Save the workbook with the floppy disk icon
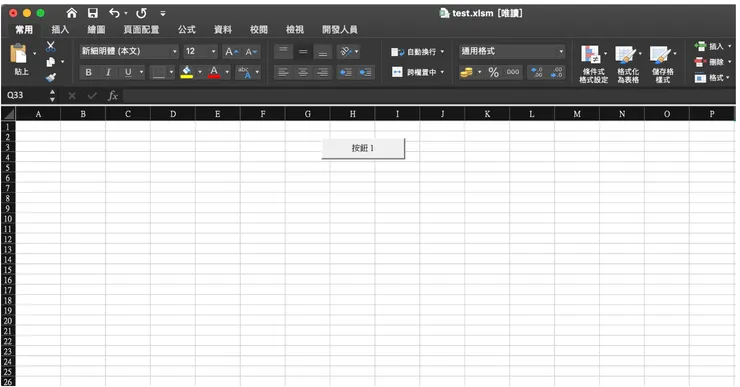This screenshot has width=740, height=387. 93,13
